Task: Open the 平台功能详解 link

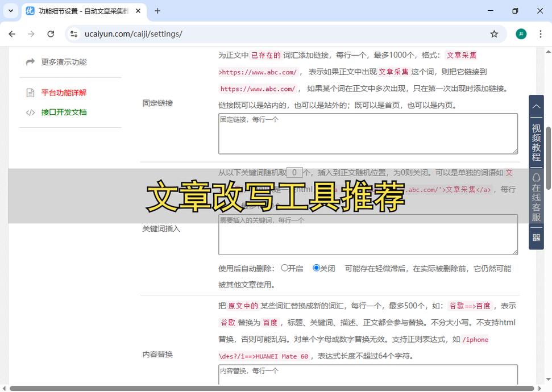Action: pos(63,93)
